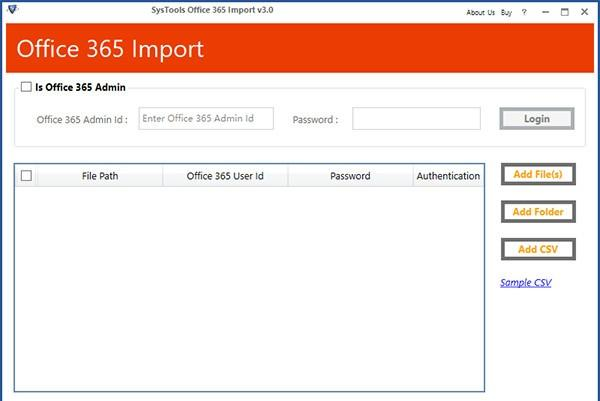Tick the select-all checkbox in table header
The width and height of the screenshot is (600, 401).
tap(26, 176)
